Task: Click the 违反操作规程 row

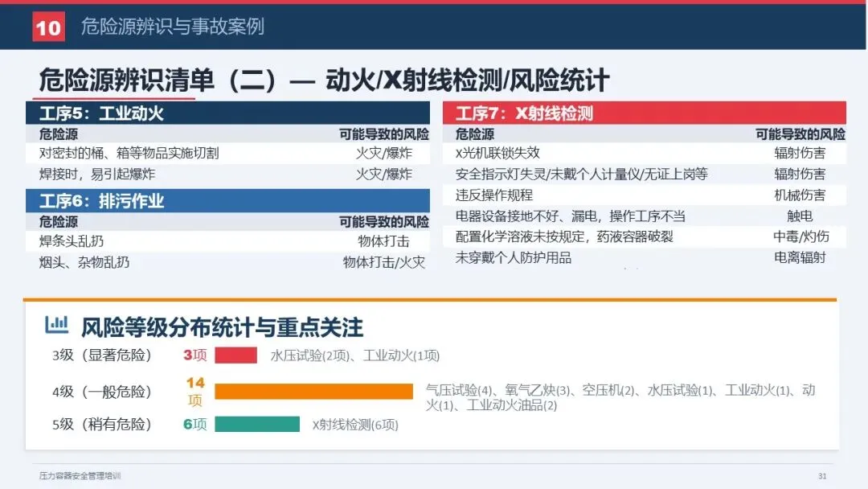Action: (x=645, y=195)
